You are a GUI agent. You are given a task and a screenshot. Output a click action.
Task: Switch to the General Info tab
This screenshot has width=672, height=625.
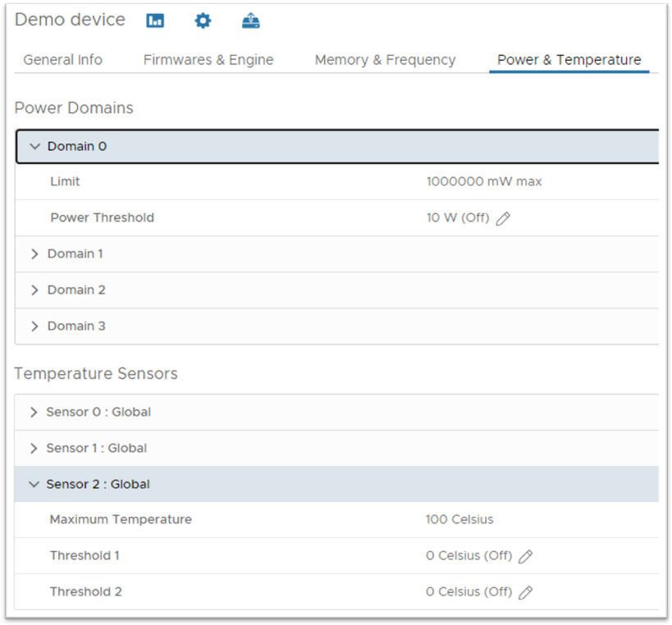[x=63, y=60]
